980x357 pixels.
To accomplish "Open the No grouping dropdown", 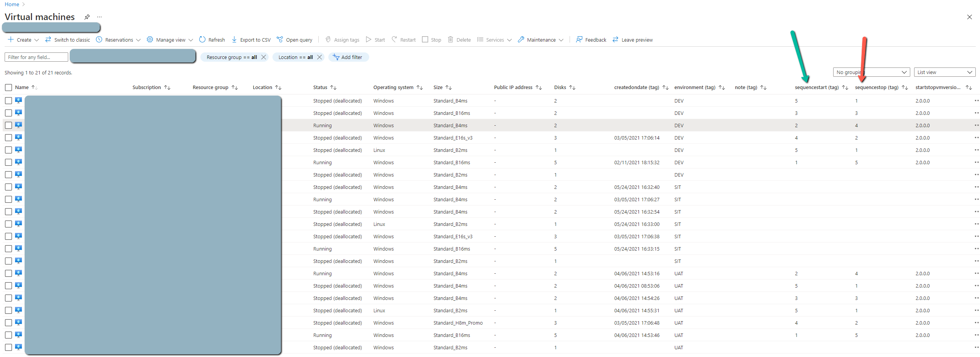I will pyautogui.click(x=871, y=72).
